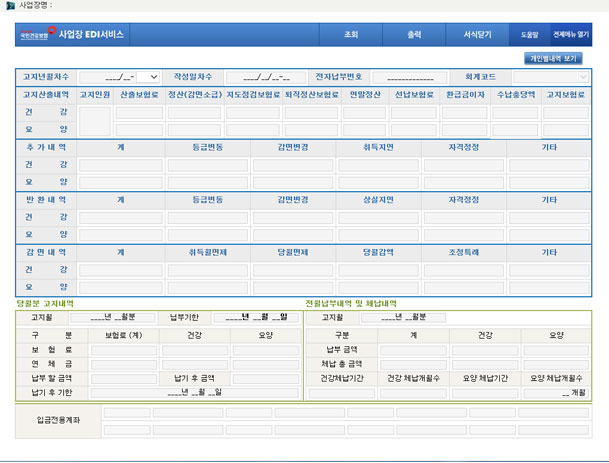Click the 개인별내역 보기 button
The height and width of the screenshot is (463, 609).
(553, 59)
